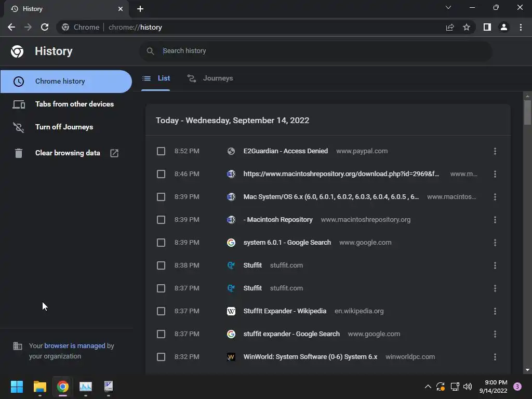Image resolution: width=532 pixels, height=399 pixels.
Task: Open a new tab with plus button
Action: pyautogui.click(x=140, y=9)
